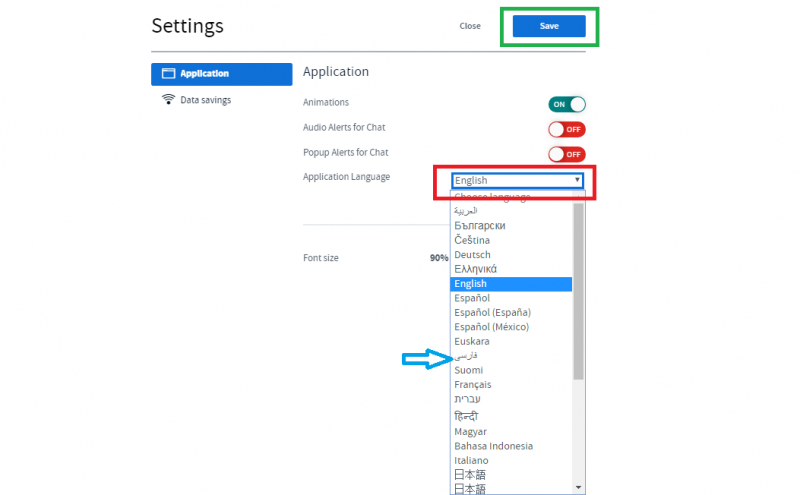
Task: Save the settings changes
Action: point(549,27)
